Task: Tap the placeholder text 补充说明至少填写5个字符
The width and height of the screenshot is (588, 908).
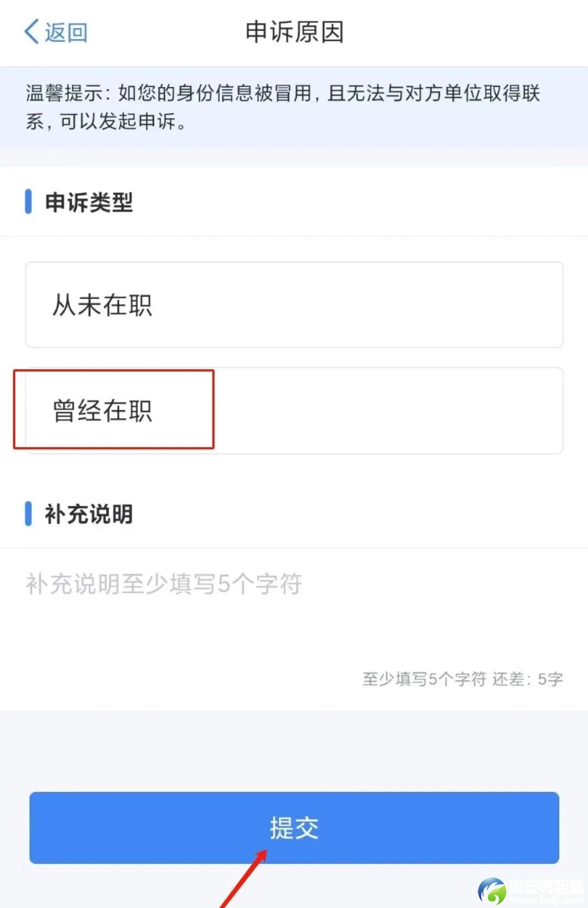Action: pos(164,584)
